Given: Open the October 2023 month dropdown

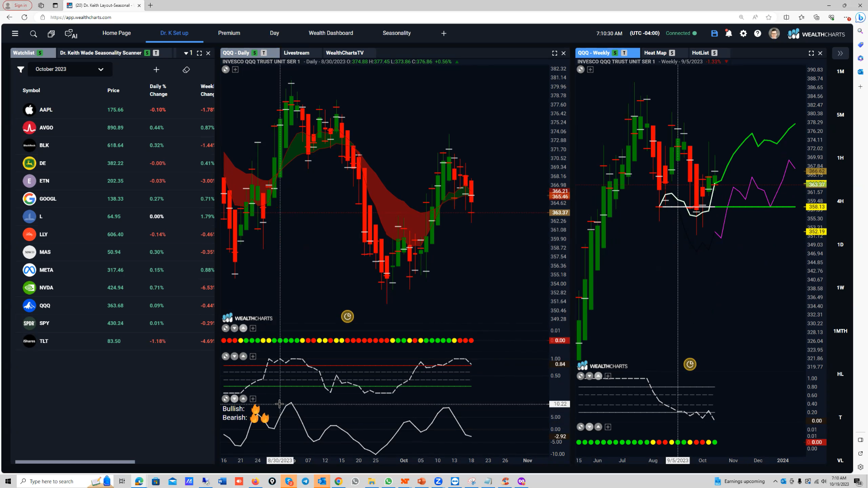Looking at the screenshot, I should pyautogui.click(x=70, y=70).
